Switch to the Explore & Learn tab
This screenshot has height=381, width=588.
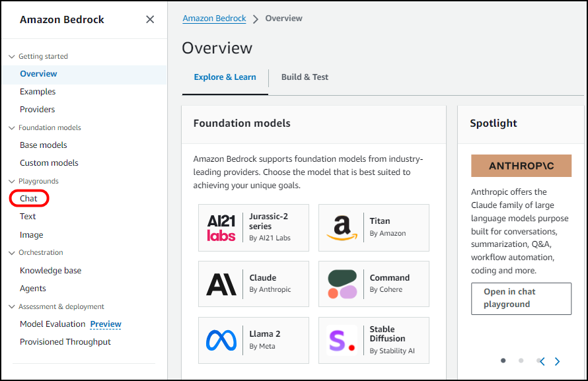pyautogui.click(x=225, y=77)
